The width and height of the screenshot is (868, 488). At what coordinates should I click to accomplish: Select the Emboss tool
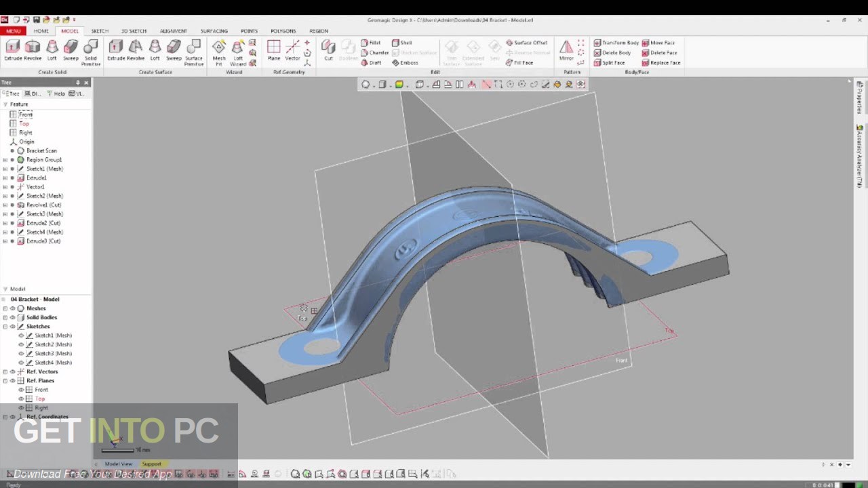coord(404,63)
